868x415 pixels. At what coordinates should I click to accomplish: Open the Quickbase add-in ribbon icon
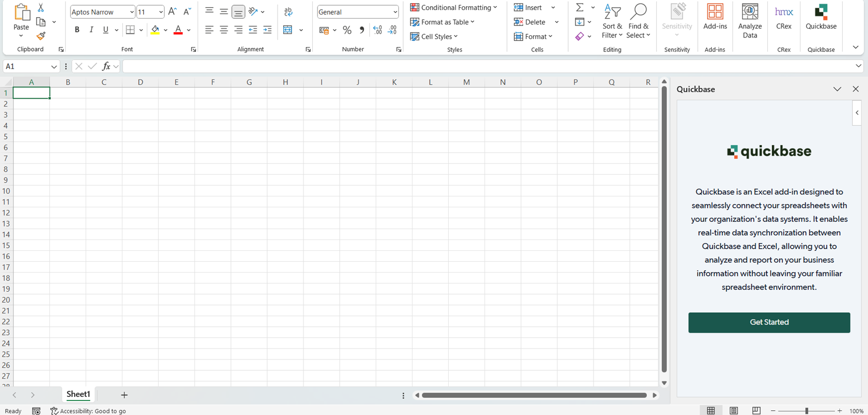[x=821, y=17]
